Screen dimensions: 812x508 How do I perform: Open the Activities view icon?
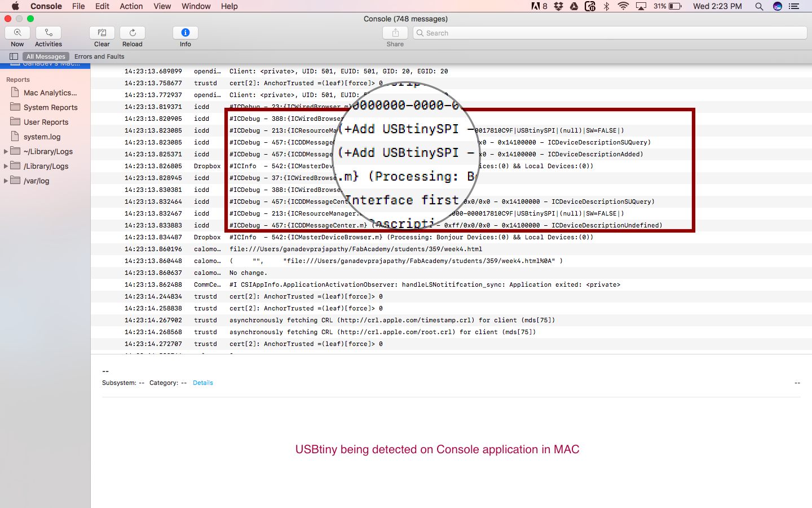(48, 33)
